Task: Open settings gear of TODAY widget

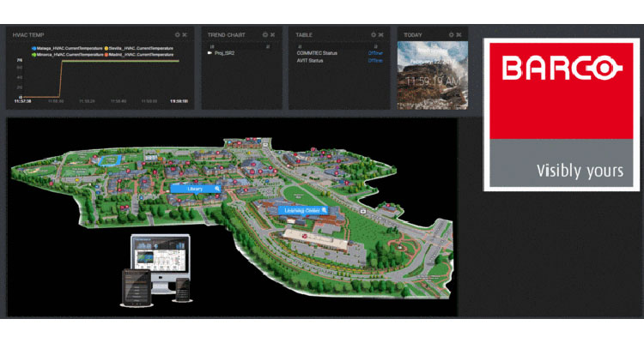Action: click(452, 35)
